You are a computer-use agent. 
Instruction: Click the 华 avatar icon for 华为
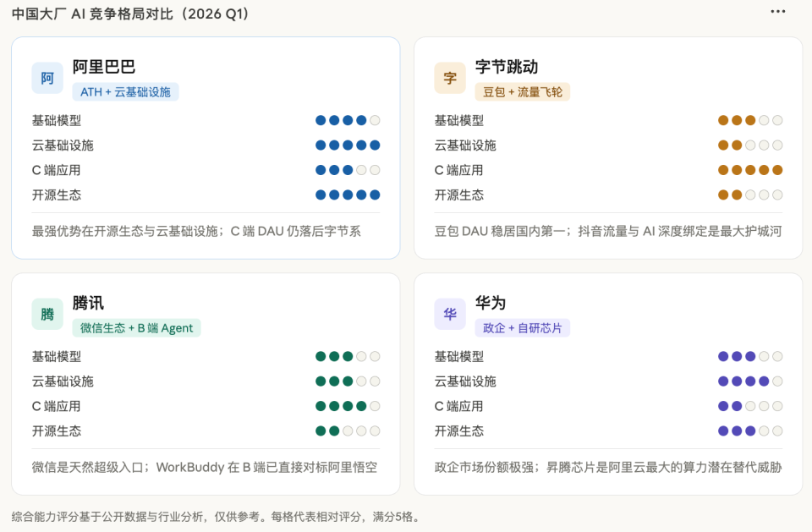click(450, 314)
